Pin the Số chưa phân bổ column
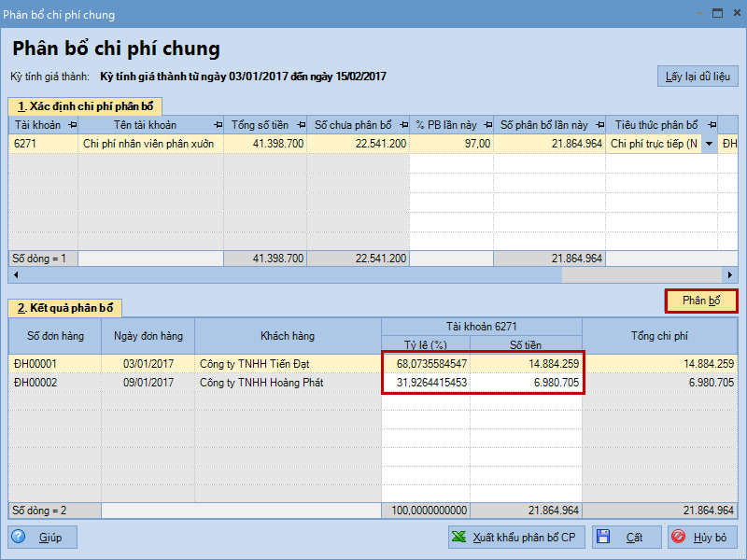Image resolution: width=747 pixels, height=560 pixels. [402, 125]
